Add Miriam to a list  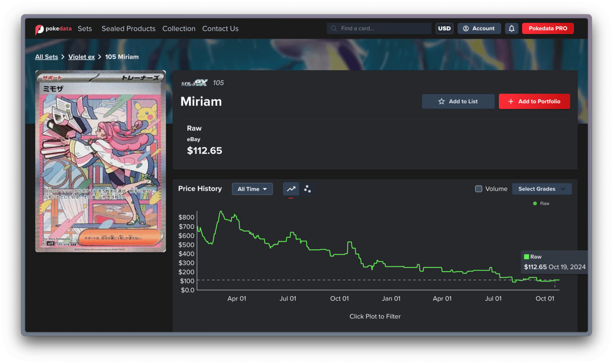click(x=458, y=101)
